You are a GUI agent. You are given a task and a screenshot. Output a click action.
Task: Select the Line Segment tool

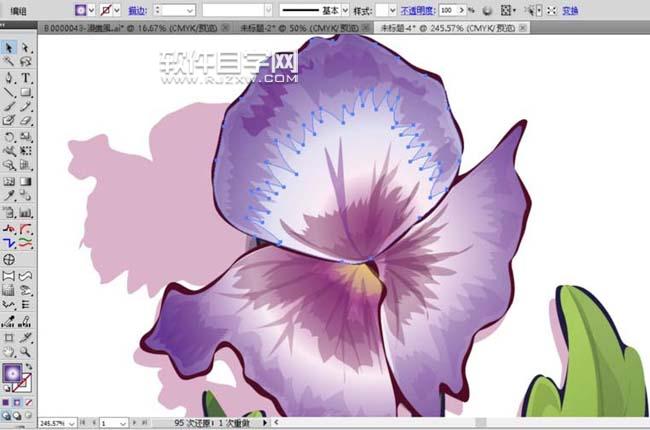pyautogui.click(x=9, y=92)
